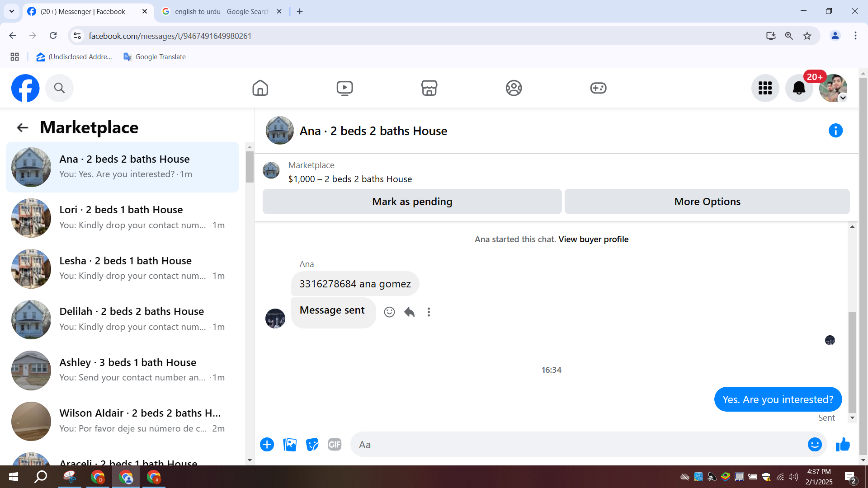Screen dimensions: 868x488
Task: Focus the 'Aa' message input field
Action: tap(579, 445)
